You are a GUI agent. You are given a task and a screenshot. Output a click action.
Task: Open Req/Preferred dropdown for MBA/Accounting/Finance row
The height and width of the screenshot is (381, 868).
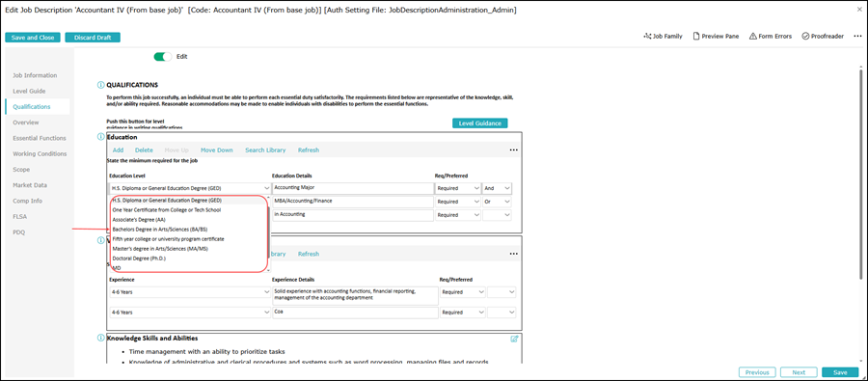pos(458,202)
